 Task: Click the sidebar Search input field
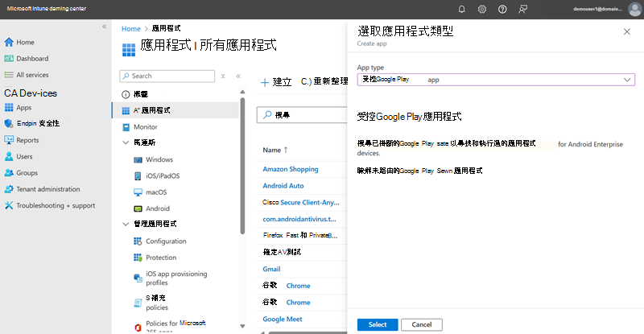(x=167, y=76)
